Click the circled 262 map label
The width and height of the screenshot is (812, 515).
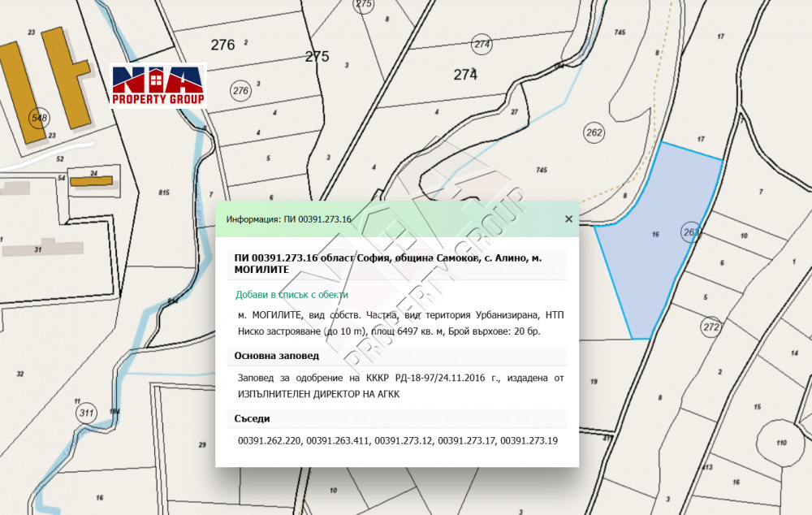tap(594, 132)
